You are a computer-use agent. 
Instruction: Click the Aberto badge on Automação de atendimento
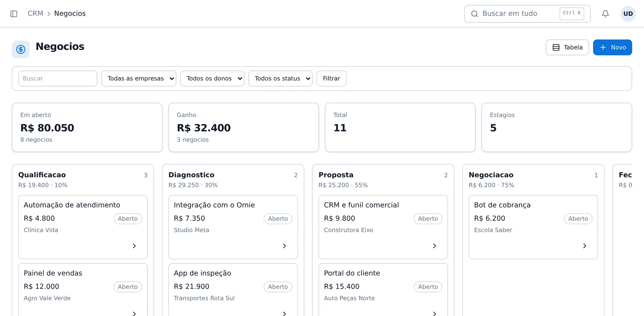(128, 219)
